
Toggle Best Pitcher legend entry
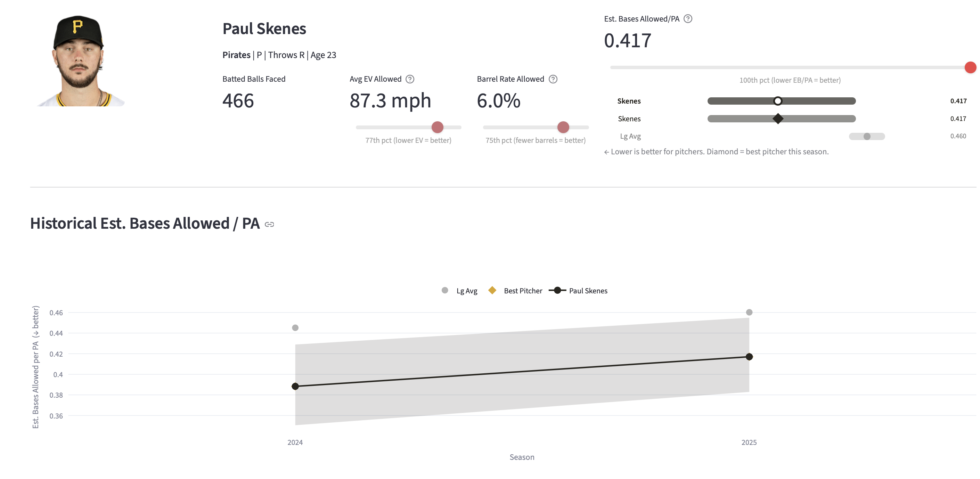515,291
